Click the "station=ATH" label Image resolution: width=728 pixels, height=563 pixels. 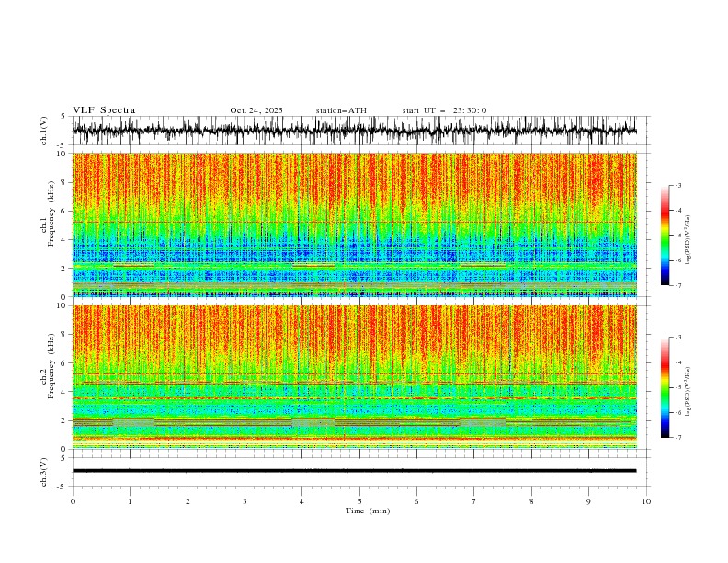point(341,110)
